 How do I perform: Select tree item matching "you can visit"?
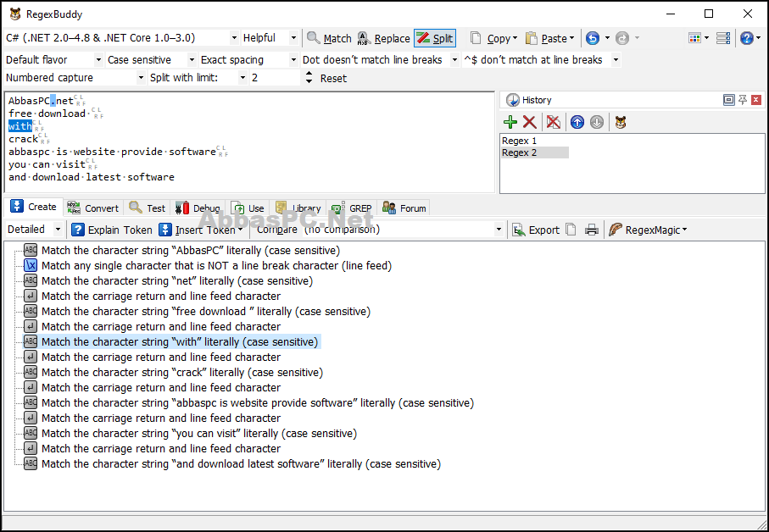(x=199, y=433)
